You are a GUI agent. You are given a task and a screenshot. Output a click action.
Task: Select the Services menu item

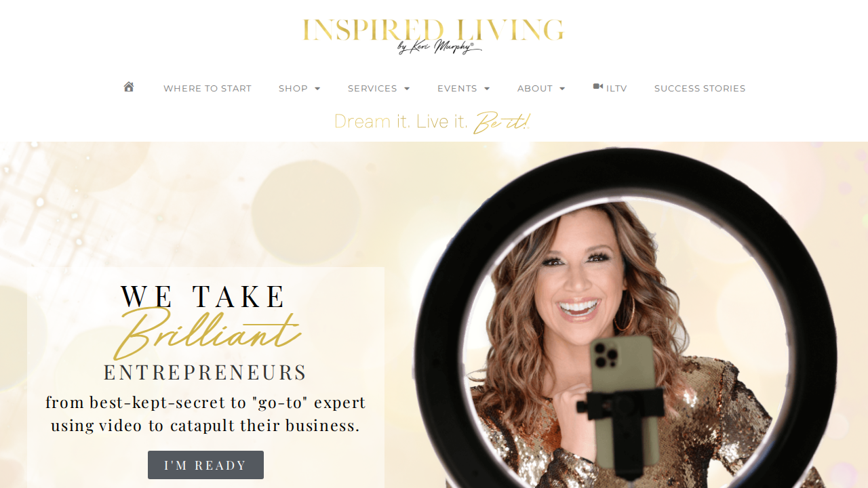pos(372,89)
